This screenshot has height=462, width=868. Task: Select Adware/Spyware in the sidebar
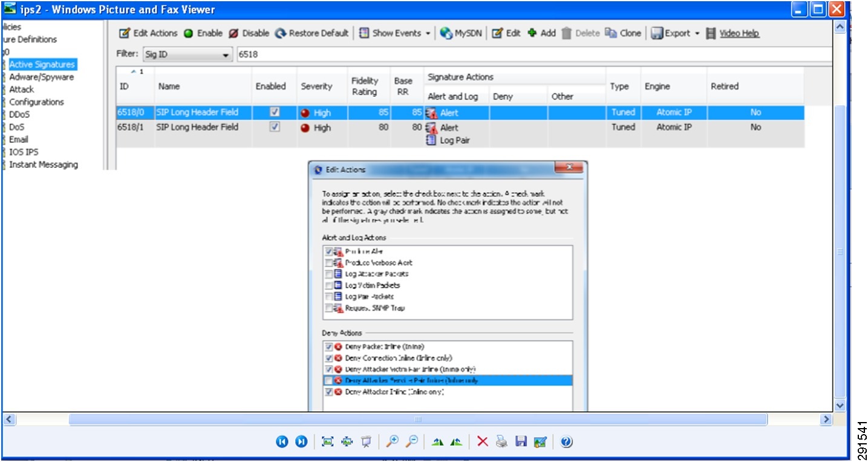[41, 77]
